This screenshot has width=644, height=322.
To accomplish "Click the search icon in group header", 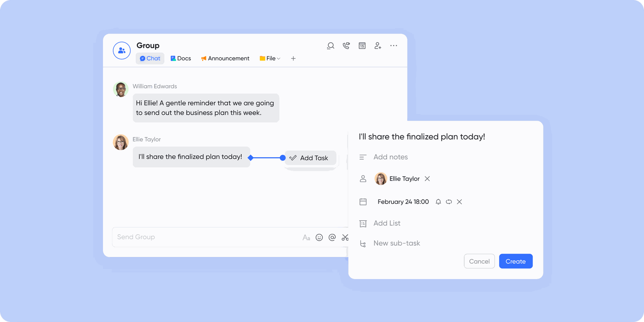I will click(330, 46).
